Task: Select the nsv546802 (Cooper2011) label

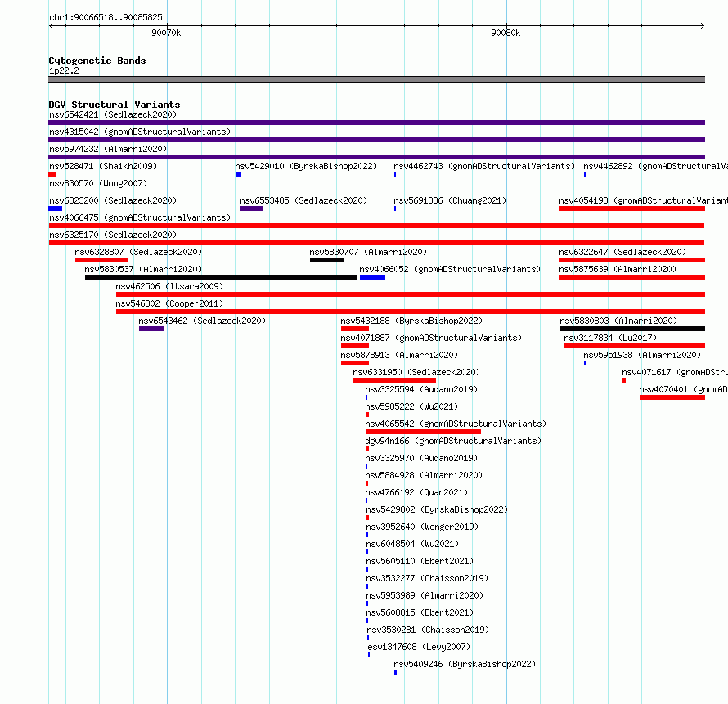Action: pos(169,303)
